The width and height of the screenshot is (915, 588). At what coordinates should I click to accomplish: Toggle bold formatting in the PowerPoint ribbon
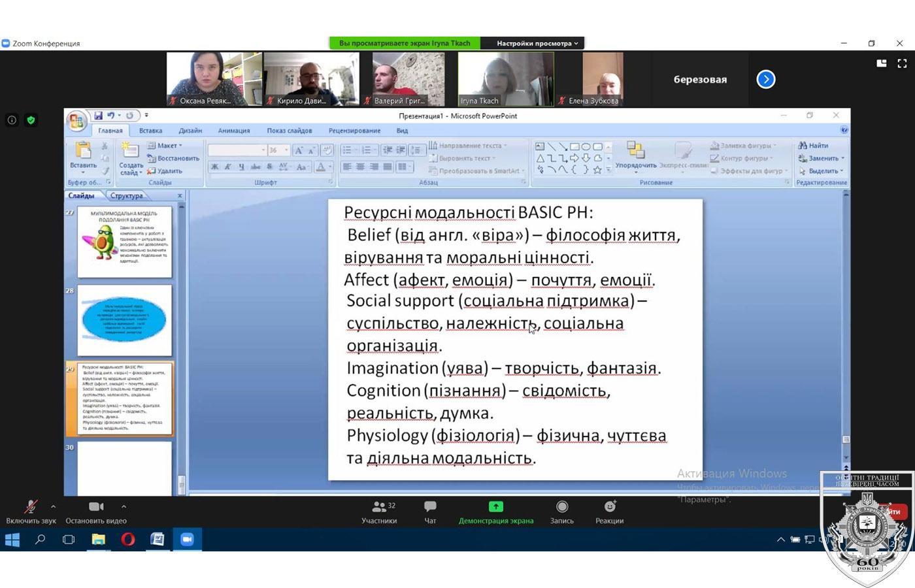(214, 167)
